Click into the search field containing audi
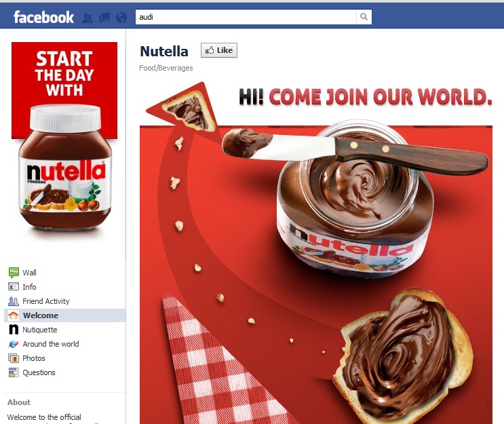The width and height of the screenshot is (504, 424). coord(246,17)
